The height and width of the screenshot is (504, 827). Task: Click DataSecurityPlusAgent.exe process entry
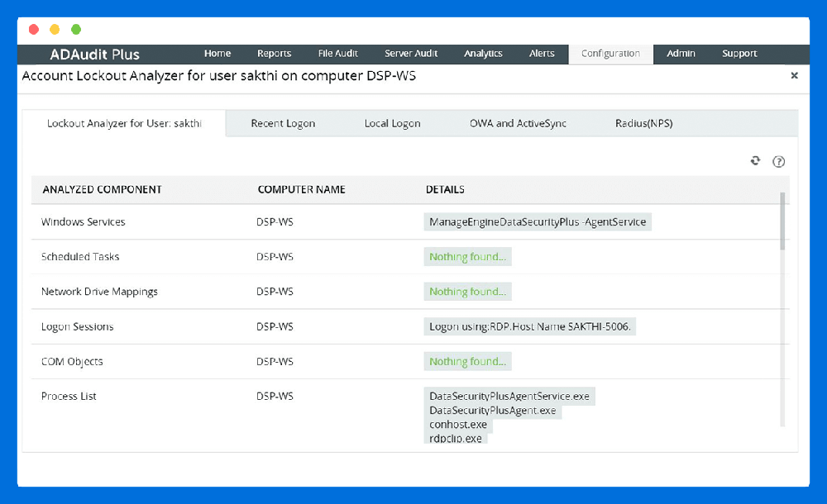(493, 411)
